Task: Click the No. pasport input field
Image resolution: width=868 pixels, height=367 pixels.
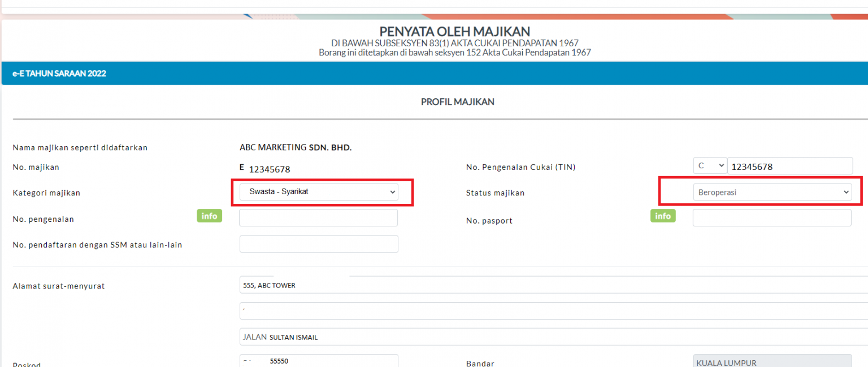Action: (772, 217)
